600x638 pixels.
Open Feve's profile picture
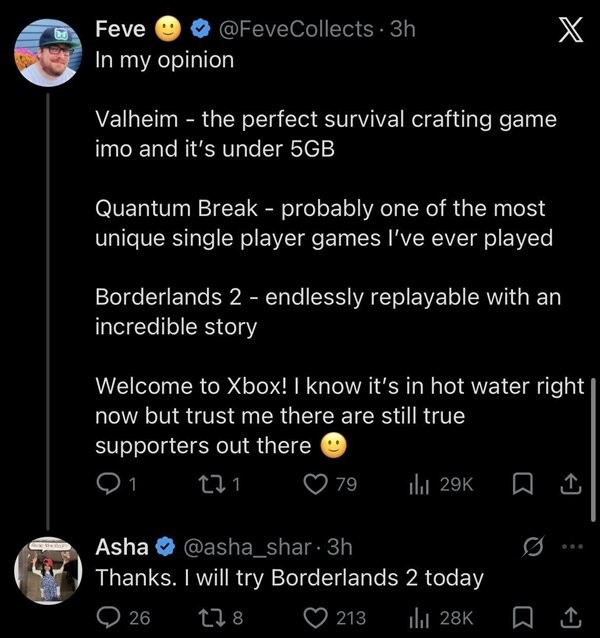pos(46,55)
